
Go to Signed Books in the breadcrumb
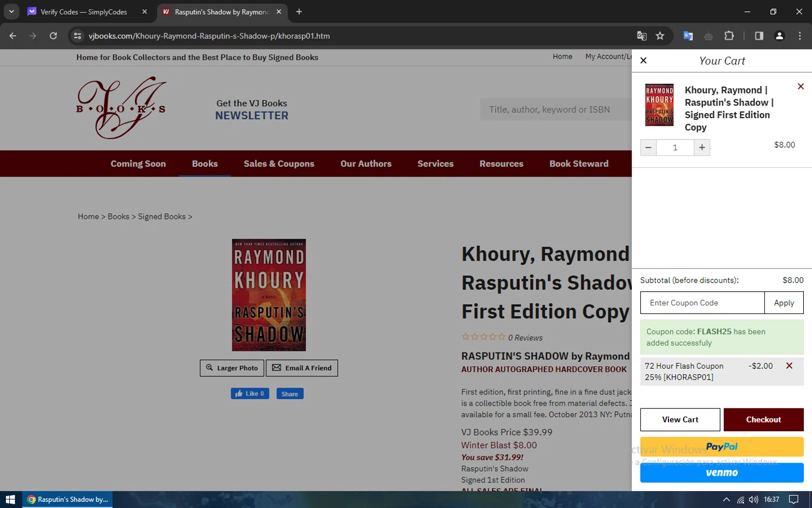[162, 217]
